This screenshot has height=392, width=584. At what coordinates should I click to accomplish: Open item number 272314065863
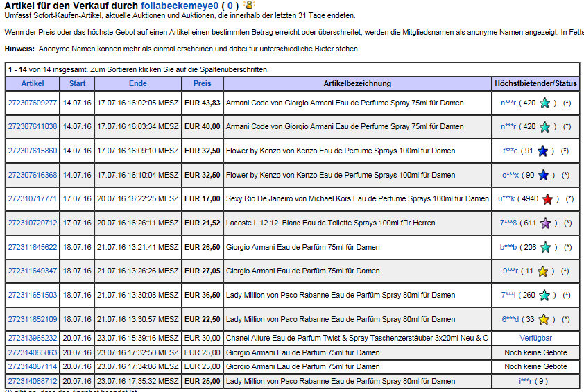click(x=33, y=352)
